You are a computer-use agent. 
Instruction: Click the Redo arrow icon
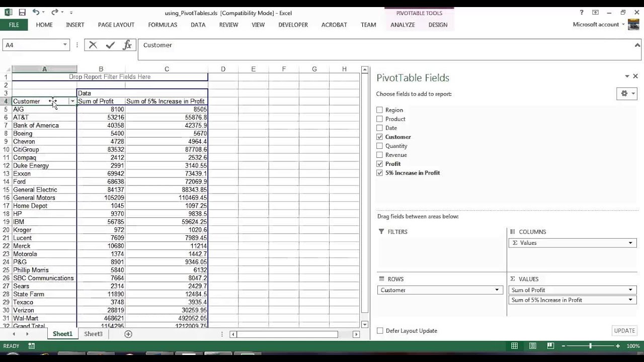pos(54,13)
